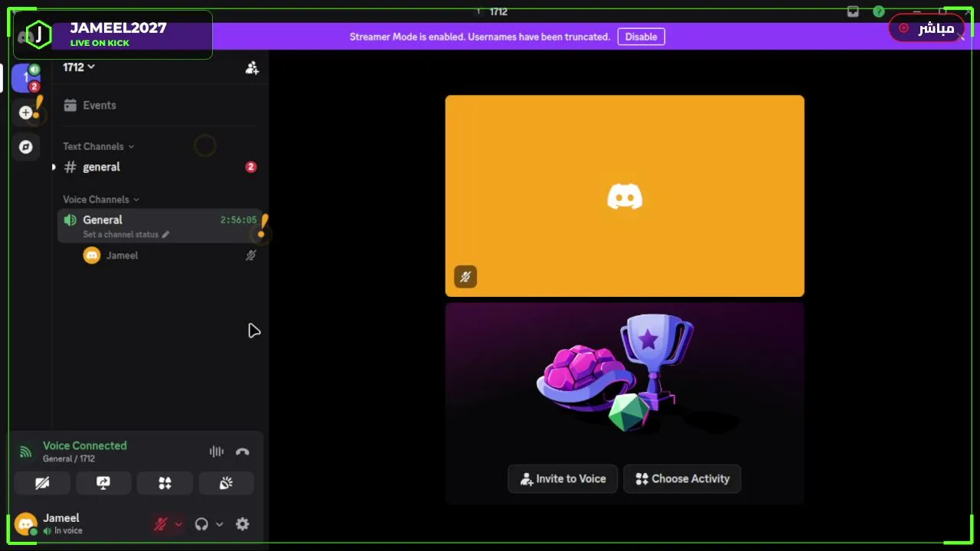This screenshot has height=551, width=980.
Task: Click the Streamer Mode is enabled notice text
Action: click(480, 37)
